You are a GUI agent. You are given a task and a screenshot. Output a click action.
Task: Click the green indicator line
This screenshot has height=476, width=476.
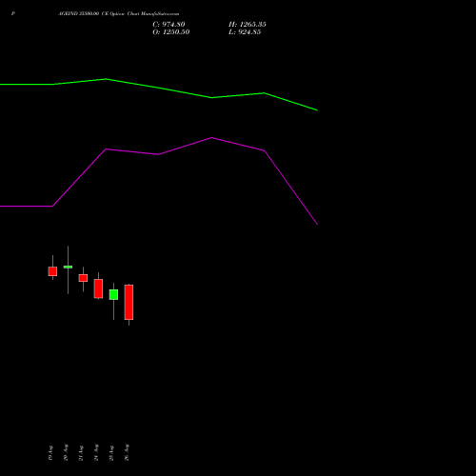(159, 88)
